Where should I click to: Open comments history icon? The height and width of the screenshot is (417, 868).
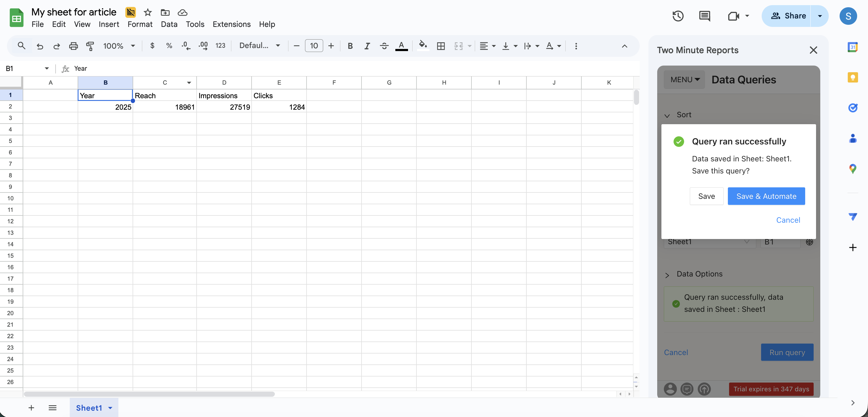[704, 16]
